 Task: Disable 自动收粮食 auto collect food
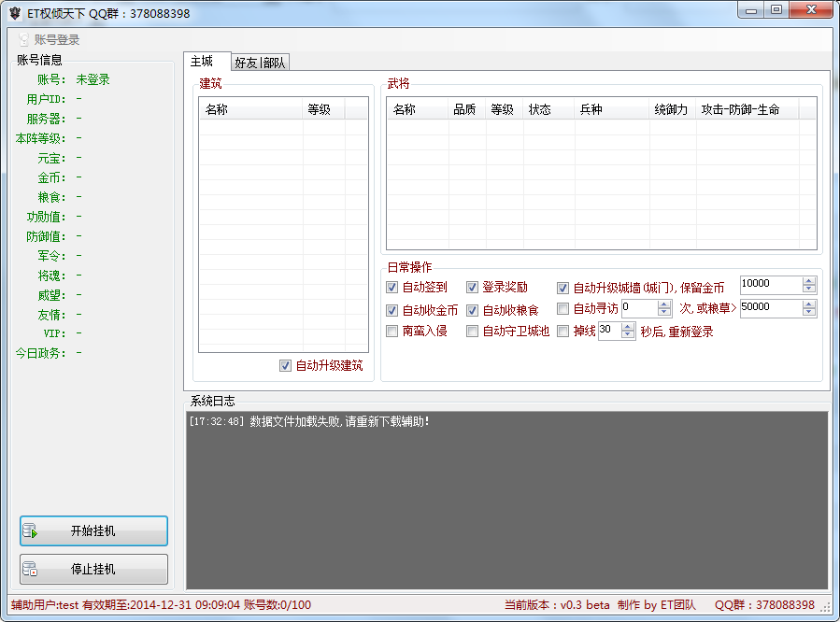click(x=472, y=309)
